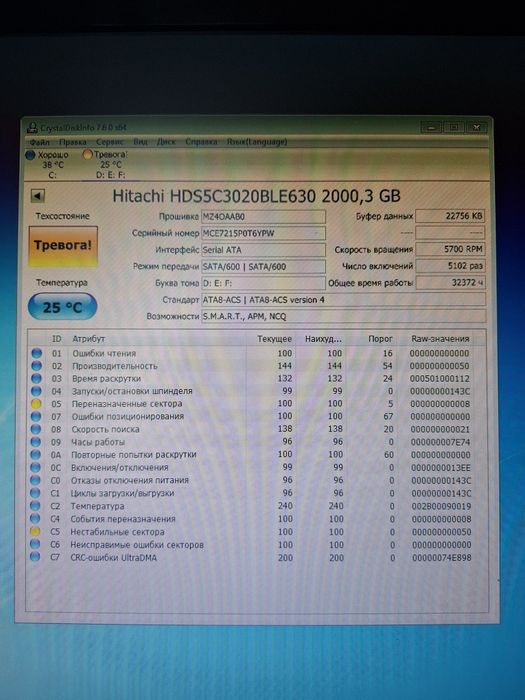The image size is (525, 700).
Task: Open the Язык(Language) menu
Action: (257, 142)
